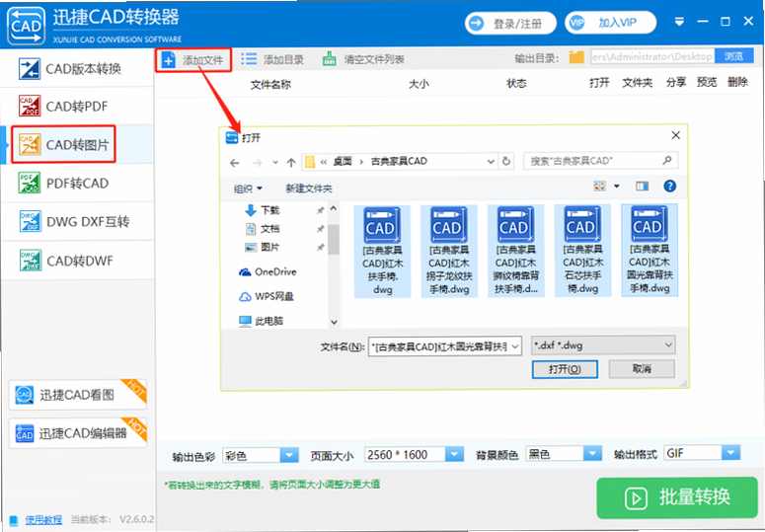This screenshot has width=765, height=532.
Task: Click the 添加目录 toolbar icon
Action: (x=249, y=59)
